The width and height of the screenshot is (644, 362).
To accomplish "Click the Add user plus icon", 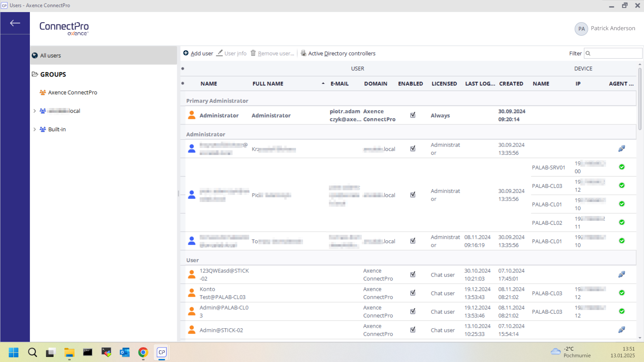I will point(186,53).
